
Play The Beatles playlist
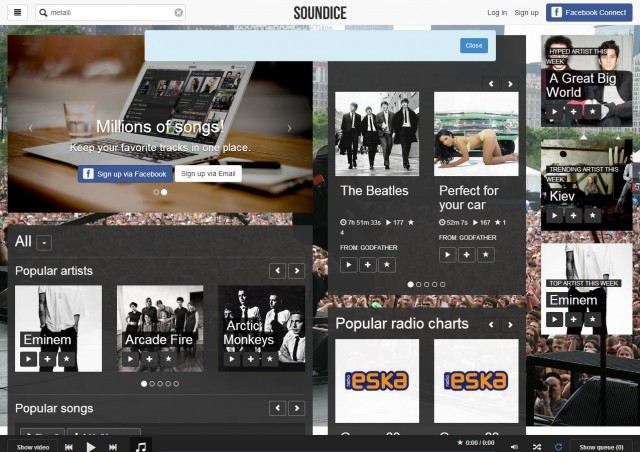coord(349,265)
